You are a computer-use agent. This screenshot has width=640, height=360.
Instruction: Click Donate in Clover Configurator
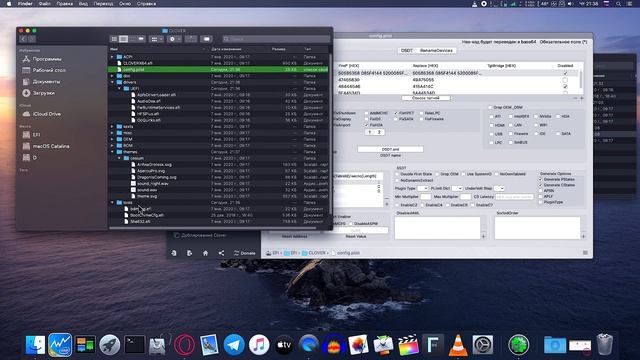click(244, 253)
